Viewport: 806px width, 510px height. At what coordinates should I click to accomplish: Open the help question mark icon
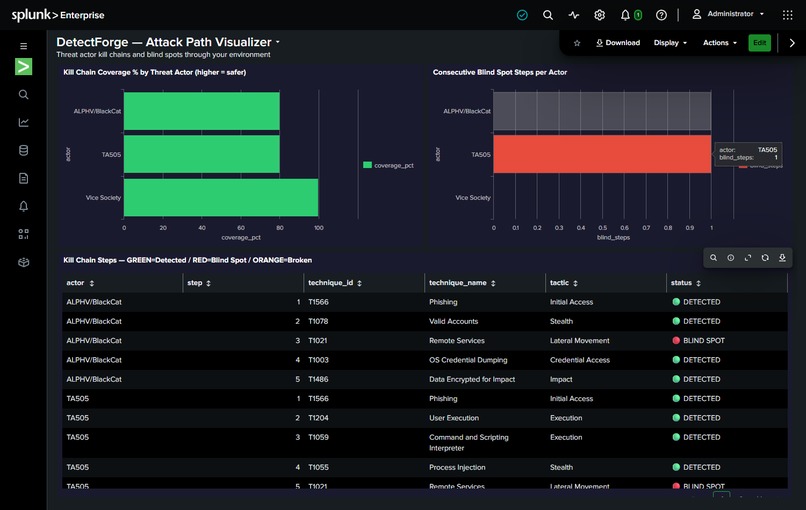[661, 15]
